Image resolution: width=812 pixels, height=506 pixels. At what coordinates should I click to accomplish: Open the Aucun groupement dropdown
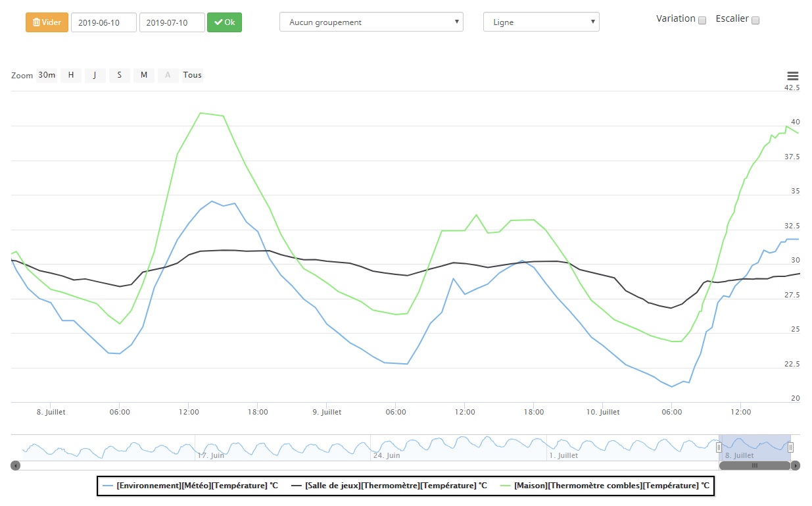(371, 22)
